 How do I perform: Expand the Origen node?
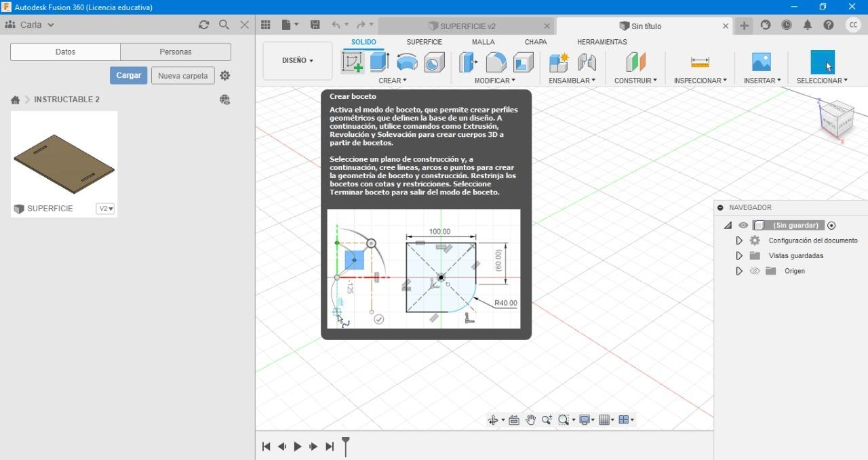[x=739, y=271]
